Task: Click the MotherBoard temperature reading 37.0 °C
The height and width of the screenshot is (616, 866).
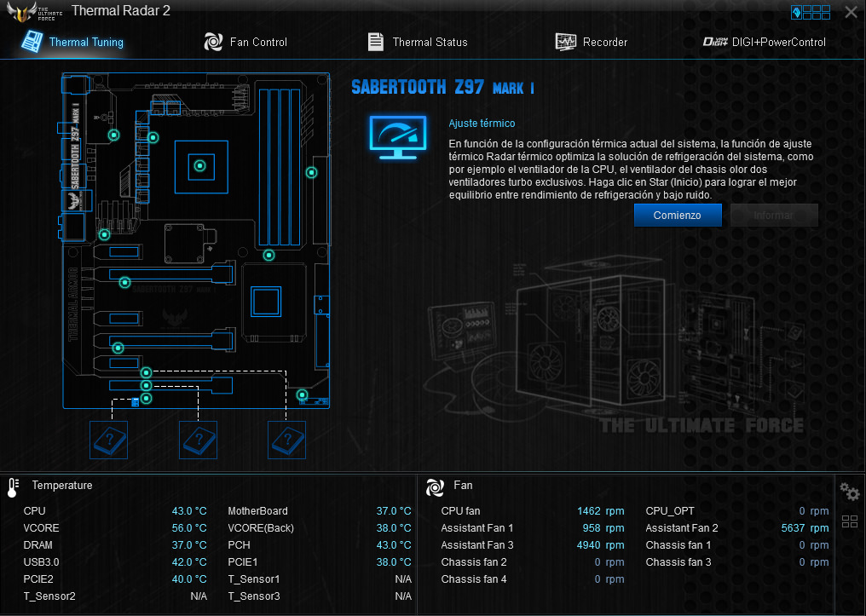Action: point(394,511)
